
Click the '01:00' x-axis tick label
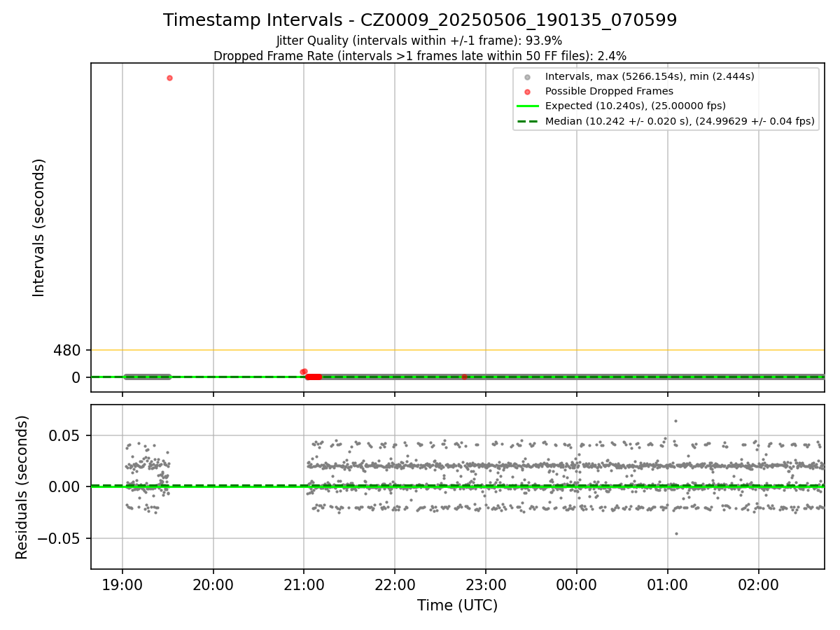(x=667, y=584)
